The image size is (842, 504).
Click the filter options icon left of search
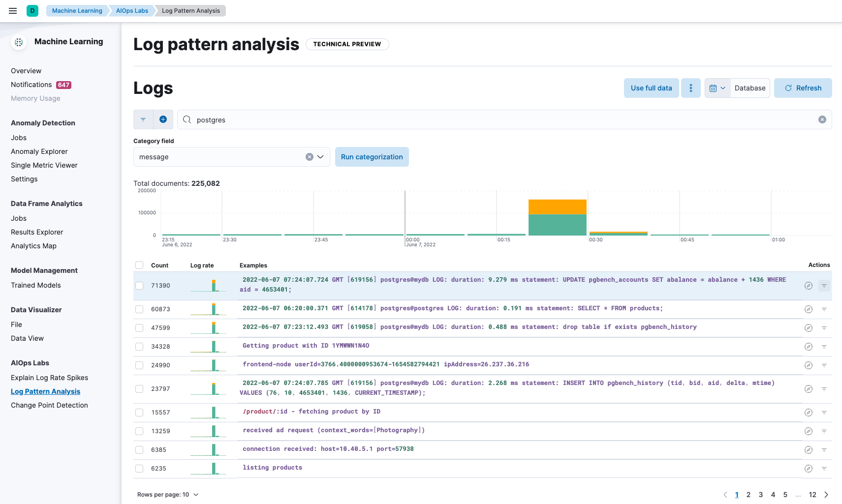coord(143,119)
